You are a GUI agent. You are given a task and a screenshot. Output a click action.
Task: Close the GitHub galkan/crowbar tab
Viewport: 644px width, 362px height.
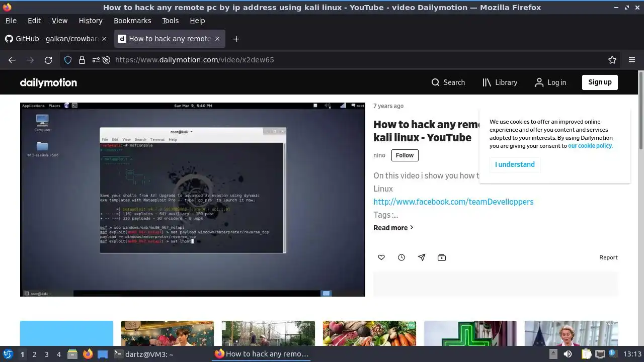coord(104,39)
